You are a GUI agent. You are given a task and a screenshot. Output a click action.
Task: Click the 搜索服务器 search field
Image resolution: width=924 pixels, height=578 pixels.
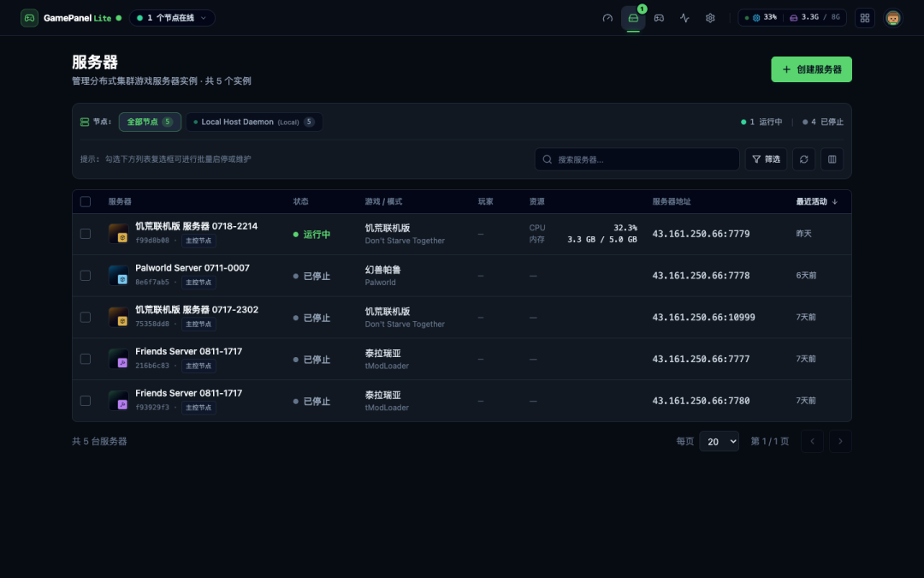pos(637,159)
